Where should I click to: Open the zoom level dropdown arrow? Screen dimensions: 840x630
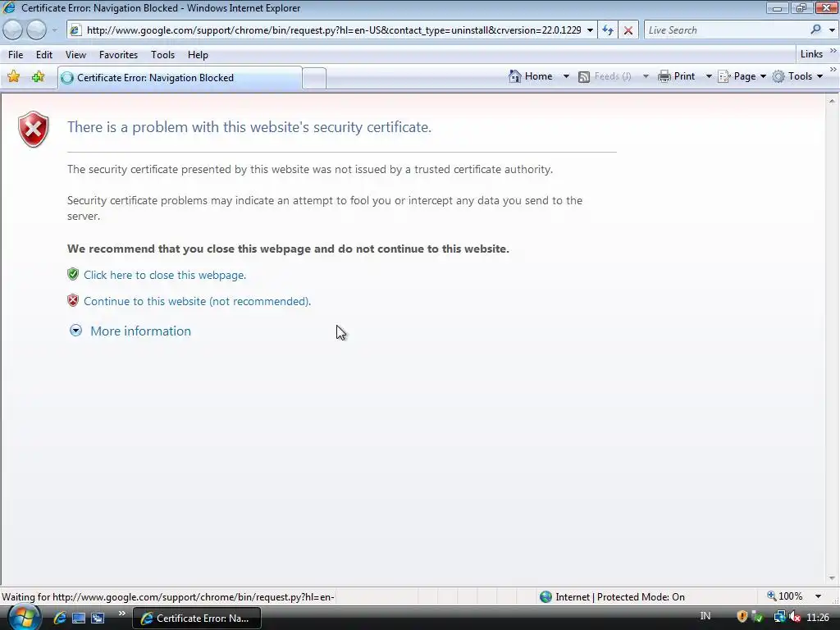818,596
